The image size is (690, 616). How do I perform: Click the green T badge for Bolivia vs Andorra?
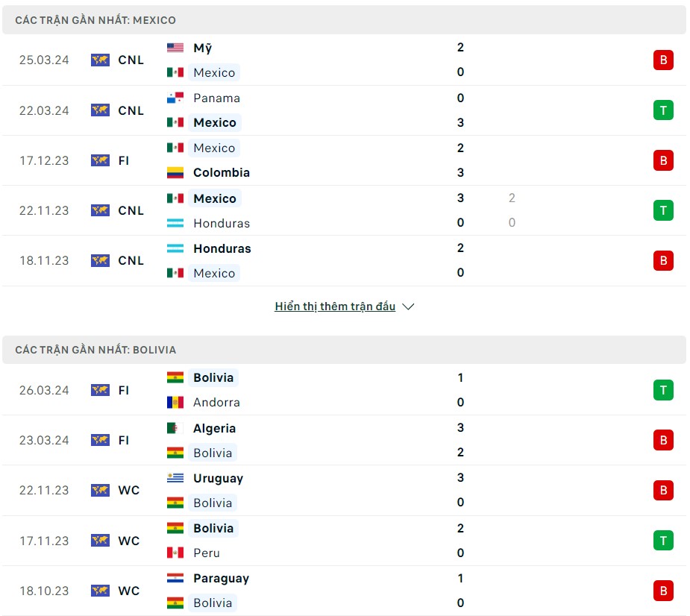coord(662,390)
